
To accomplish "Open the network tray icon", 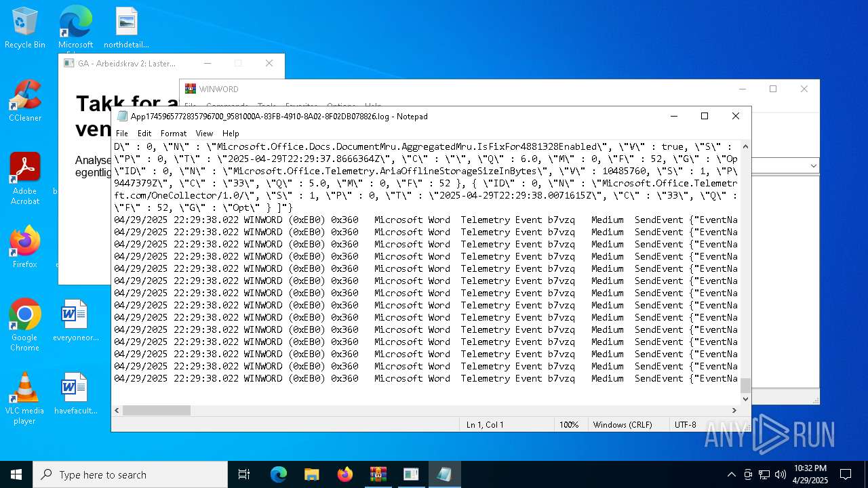I will click(764, 474).
